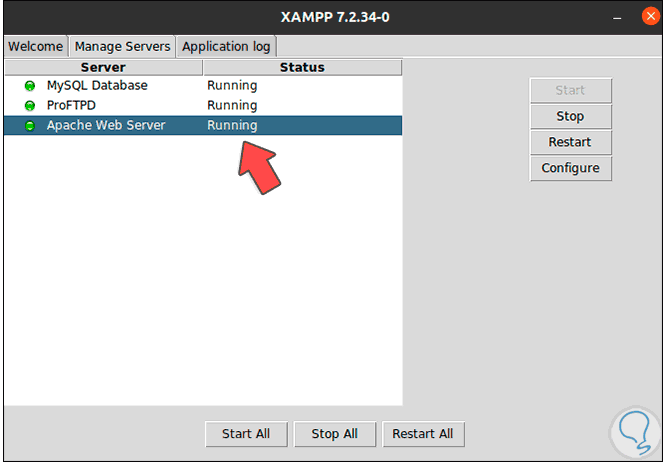668x462 pixels.
Task: Select the Apache Web Server row
Action: click(x=203, y=126)
